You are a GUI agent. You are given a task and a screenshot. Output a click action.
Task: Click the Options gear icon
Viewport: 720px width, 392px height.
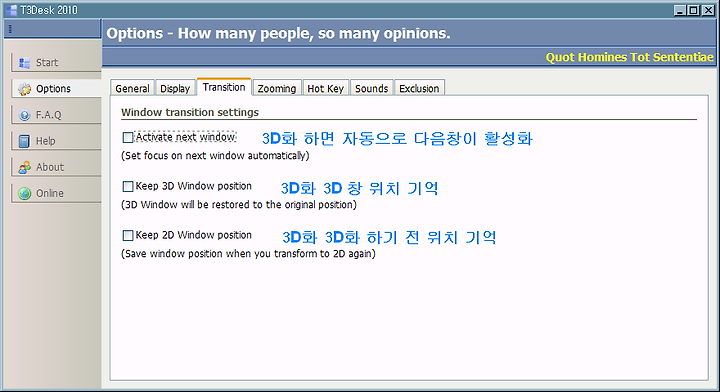[24, 89]
